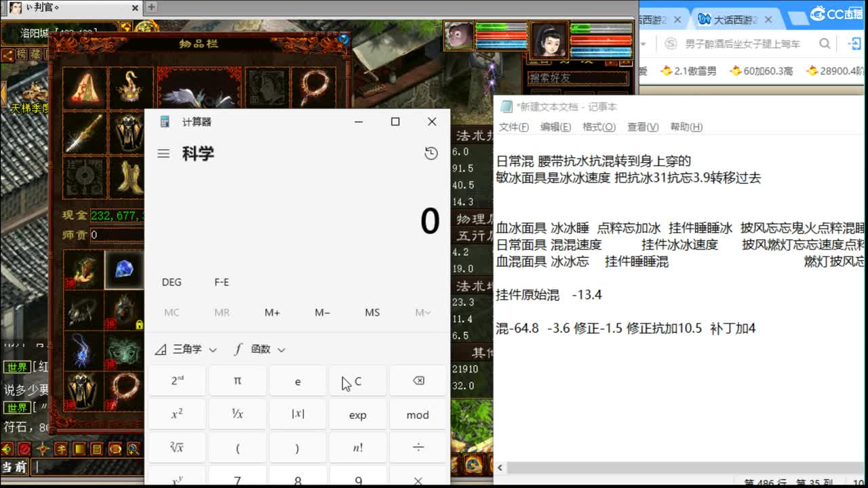Viewport: 868px width, 488px height.
Task: Toggle the 2nd function key on calculator
Action: 176,381
